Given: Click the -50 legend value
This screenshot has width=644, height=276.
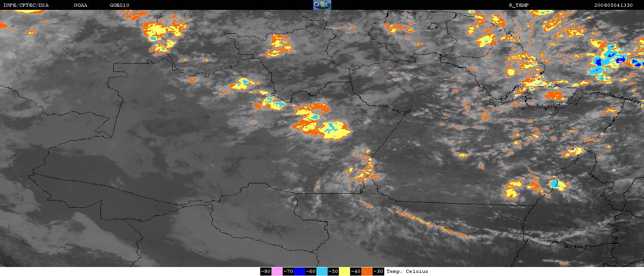Looking at the screenshot, I should tap(333, 272).
